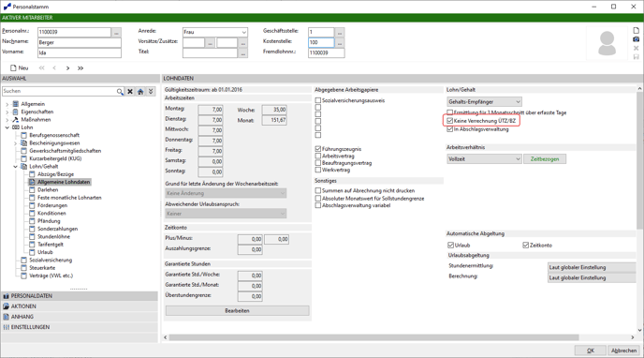The height and width of the screenshot is (358, 644).
Task: Open the AKTIONEN section
Action: [80, 306]
